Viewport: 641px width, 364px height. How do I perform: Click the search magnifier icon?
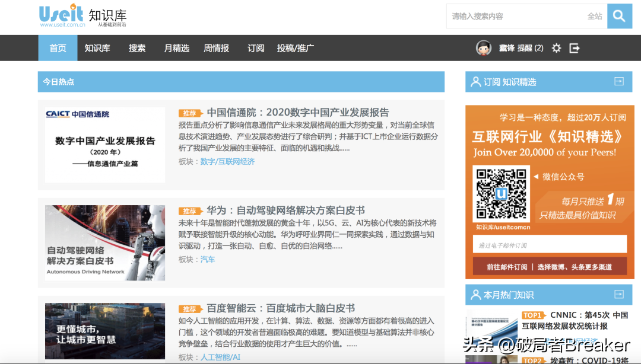pyautogui.click(x=619, y=16)
